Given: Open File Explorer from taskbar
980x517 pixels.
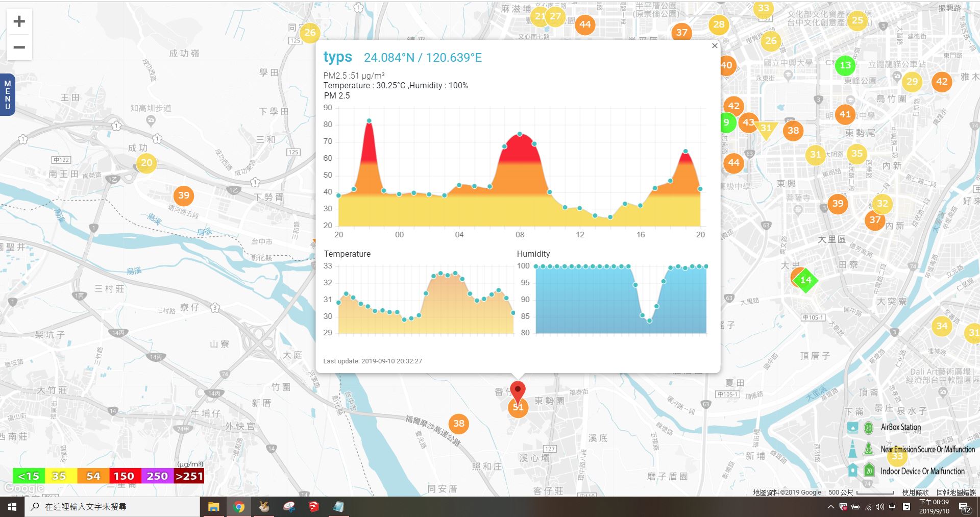Looking at the screenshot, I should tap(213, 507).
